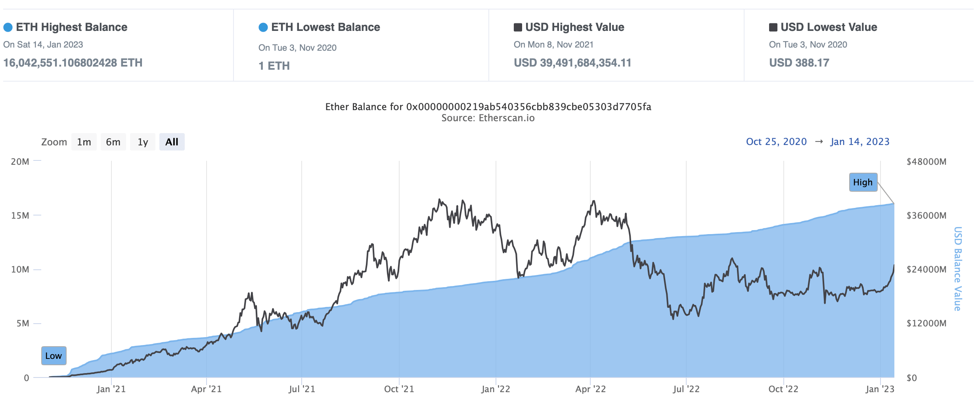Click the blue circle beside ETH Lowest Balance
Screen dimensions: 980x408
coord(263,27)
